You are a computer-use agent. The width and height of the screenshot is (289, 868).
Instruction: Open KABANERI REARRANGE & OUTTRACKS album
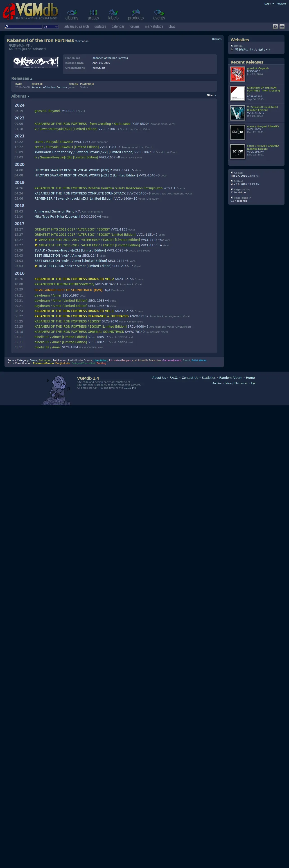coord(81,316)
